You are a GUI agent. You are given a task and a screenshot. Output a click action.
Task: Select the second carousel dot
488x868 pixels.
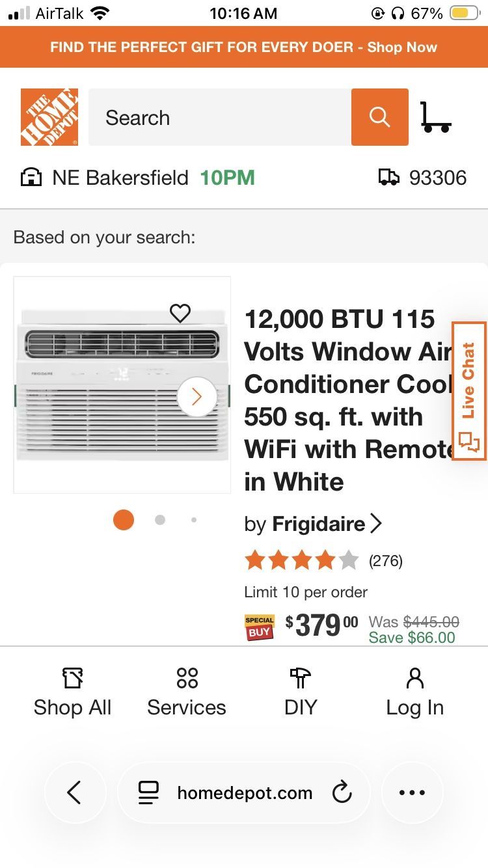point(159,519)
